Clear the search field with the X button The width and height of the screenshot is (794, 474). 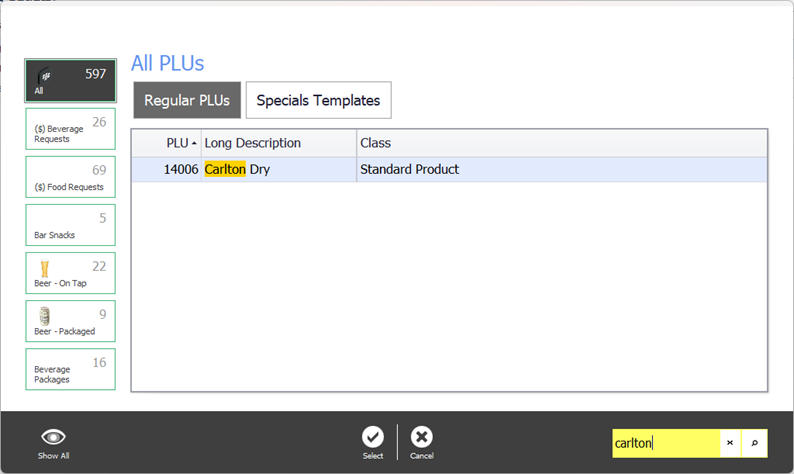(730, 443)
